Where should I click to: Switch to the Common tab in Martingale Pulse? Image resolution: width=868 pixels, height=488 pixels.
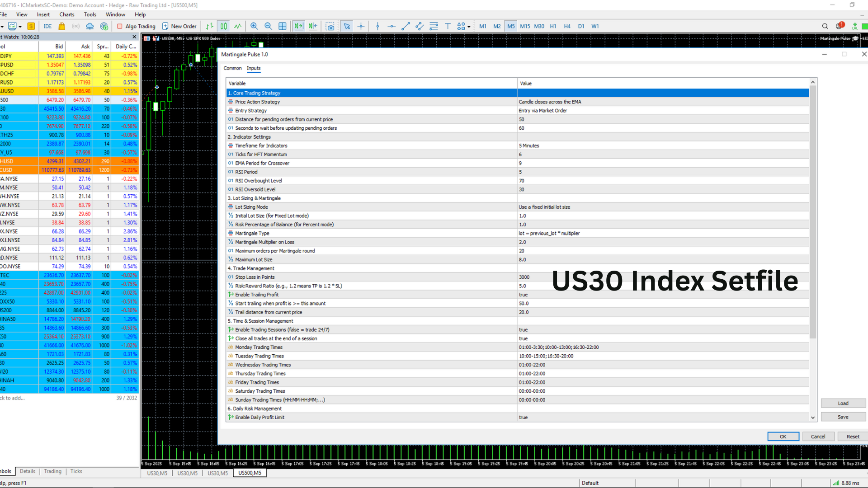pyautogui.click(x=232, y=68)
